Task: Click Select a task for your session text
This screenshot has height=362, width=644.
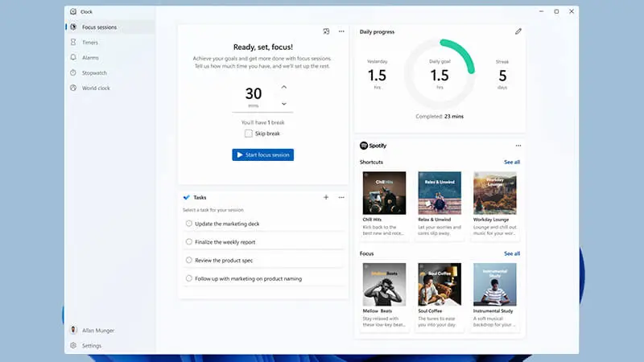Action: (x=213, y=210)
